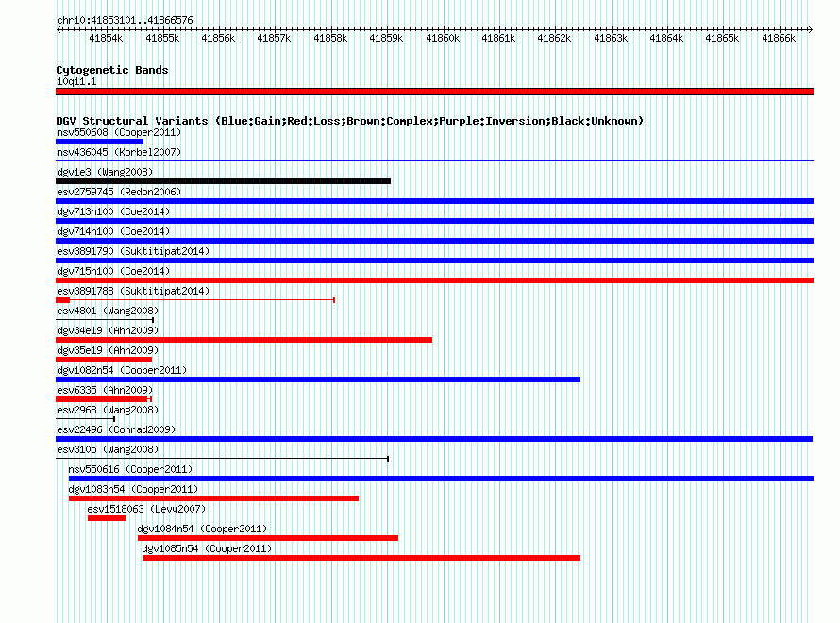Image resolution: width=840 pixels, height=623 pixels.
Task: Select the red dgv35e19 loss bar
Action: pyautogui.click(x=104, y=360)
